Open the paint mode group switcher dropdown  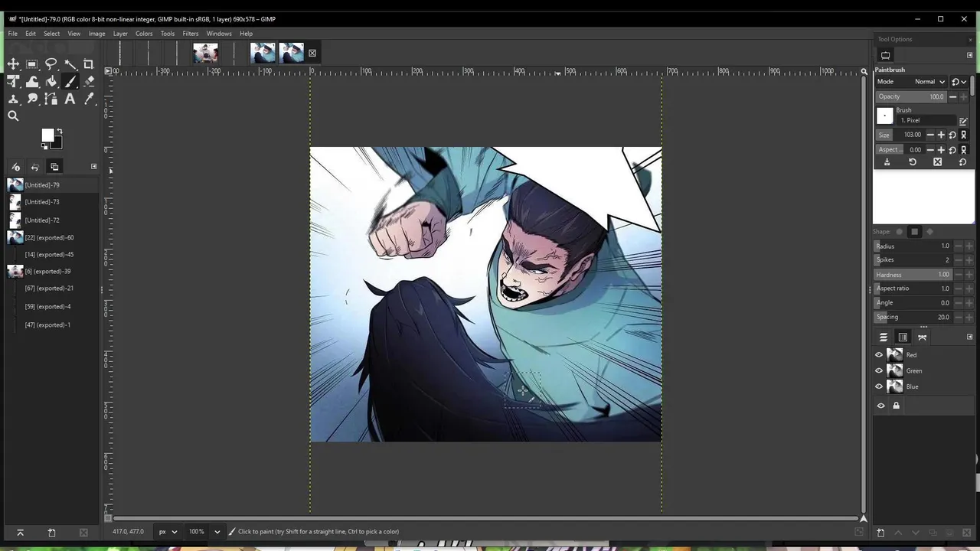[958, 81]
